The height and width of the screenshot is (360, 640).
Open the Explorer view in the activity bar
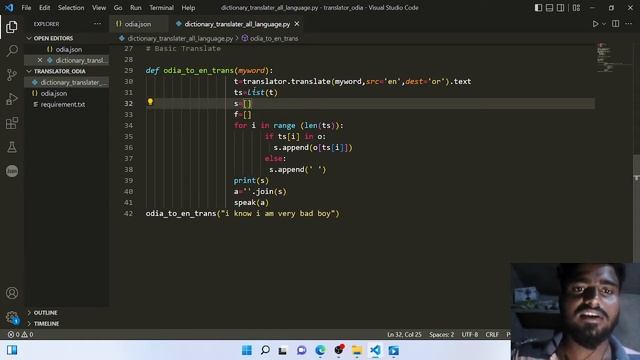(12, 27)
